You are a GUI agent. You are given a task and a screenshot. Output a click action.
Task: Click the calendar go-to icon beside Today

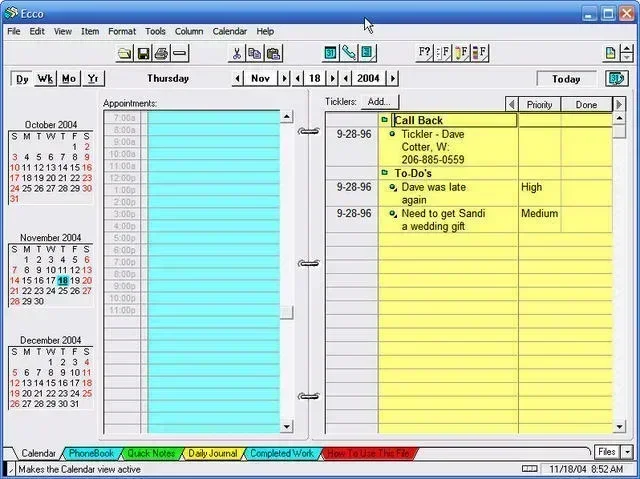(x=617, y=78)
